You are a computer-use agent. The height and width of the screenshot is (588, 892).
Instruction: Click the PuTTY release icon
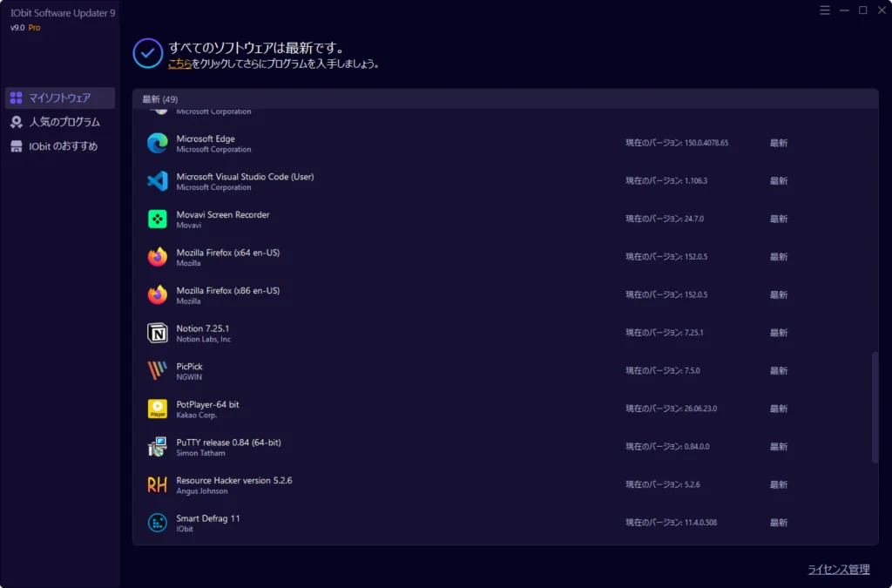158,446
